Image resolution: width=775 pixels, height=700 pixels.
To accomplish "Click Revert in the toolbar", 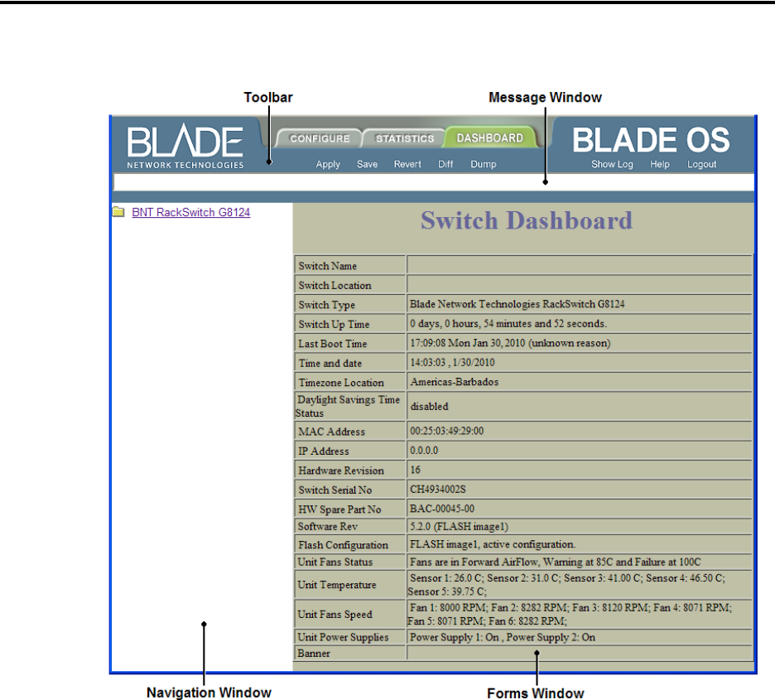I will tap(407, 164).
